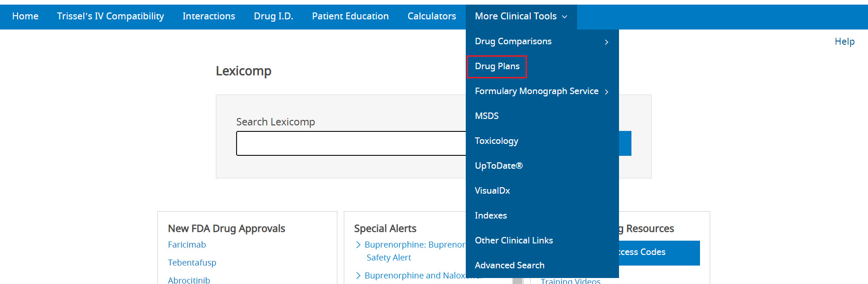
Task: Open the Calculators tab
Action: [432, 17]
